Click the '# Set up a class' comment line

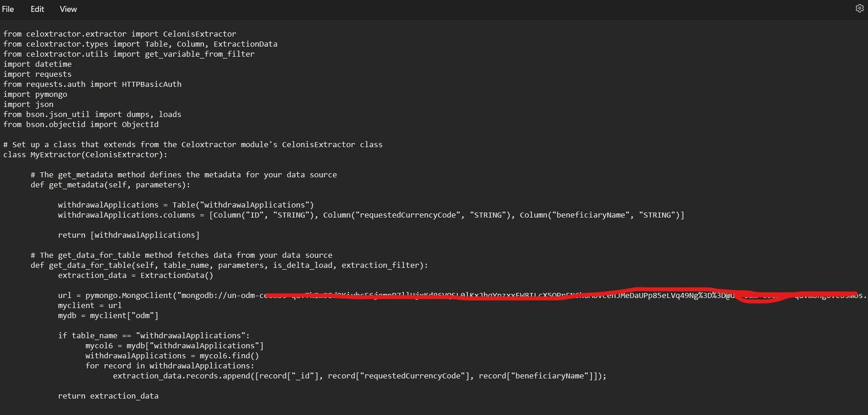193,144
